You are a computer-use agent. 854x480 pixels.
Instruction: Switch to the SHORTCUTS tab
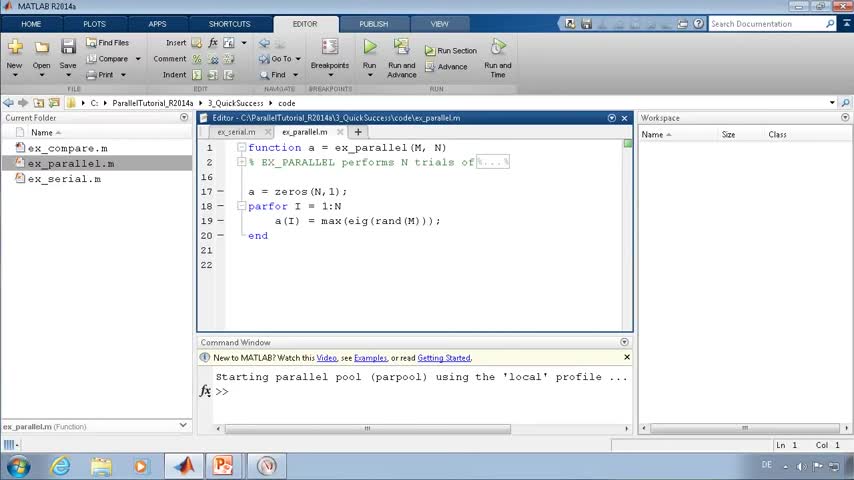coord(229,24)
